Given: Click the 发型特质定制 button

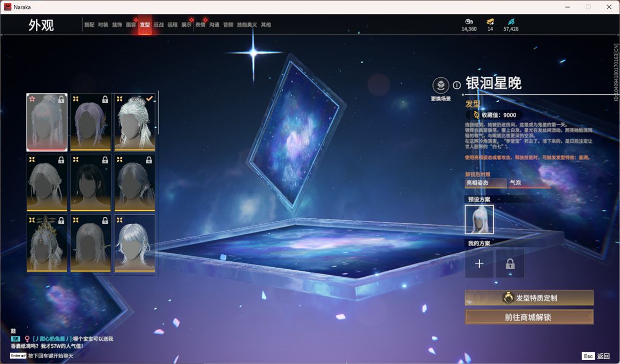Looking at the screenshot, I should click(529, 298).
